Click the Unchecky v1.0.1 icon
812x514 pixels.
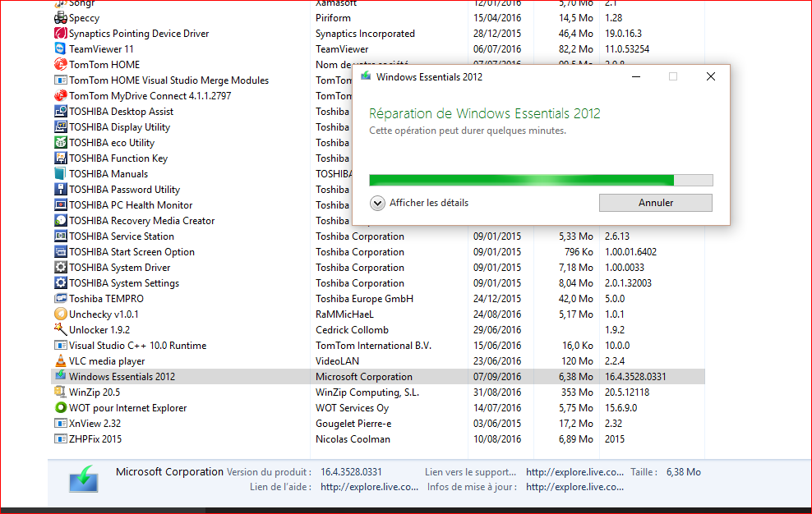coord(61,314)
